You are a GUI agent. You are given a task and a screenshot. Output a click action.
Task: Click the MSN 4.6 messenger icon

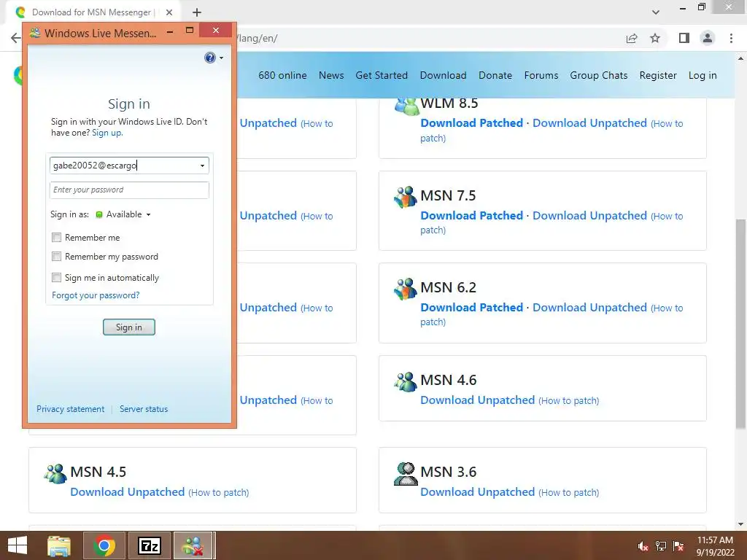tap(406, 381)
